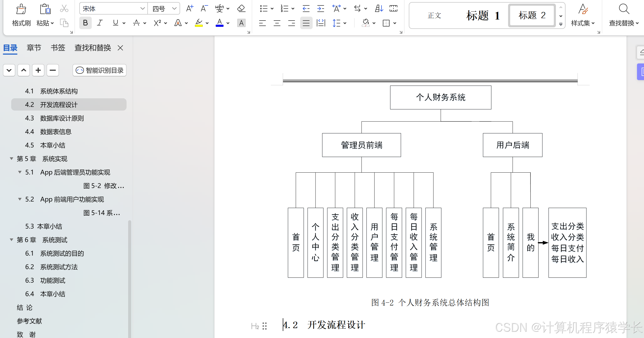Image resolution: width=644 pixels, height=338 pixels.
Task: Open Find and Replace magnifier icon
Action: pos(624,9)
